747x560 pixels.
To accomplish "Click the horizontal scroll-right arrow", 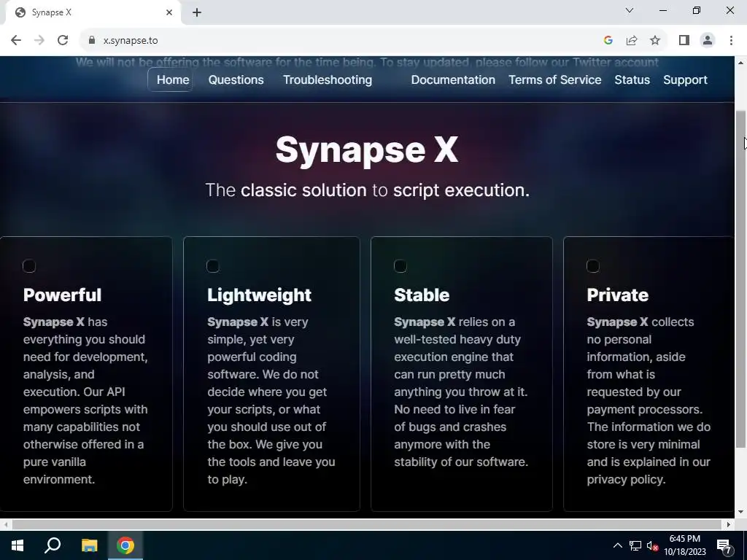I will (729, 524).
